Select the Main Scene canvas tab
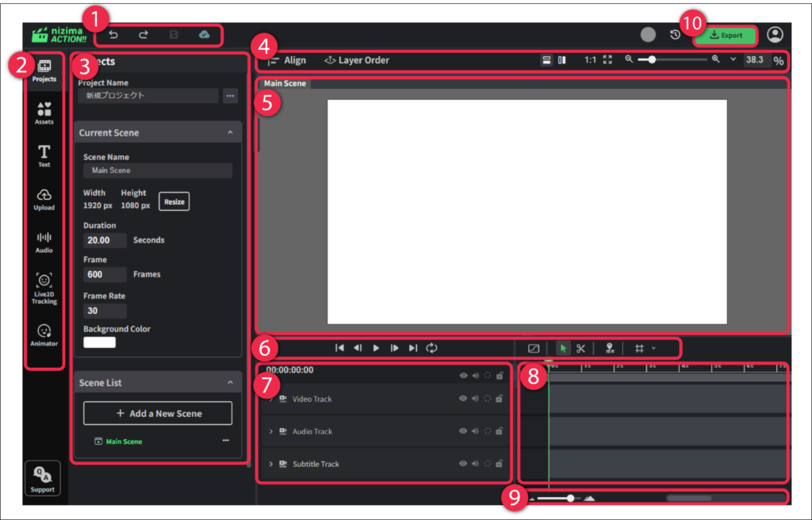 [x=285, y=83]
